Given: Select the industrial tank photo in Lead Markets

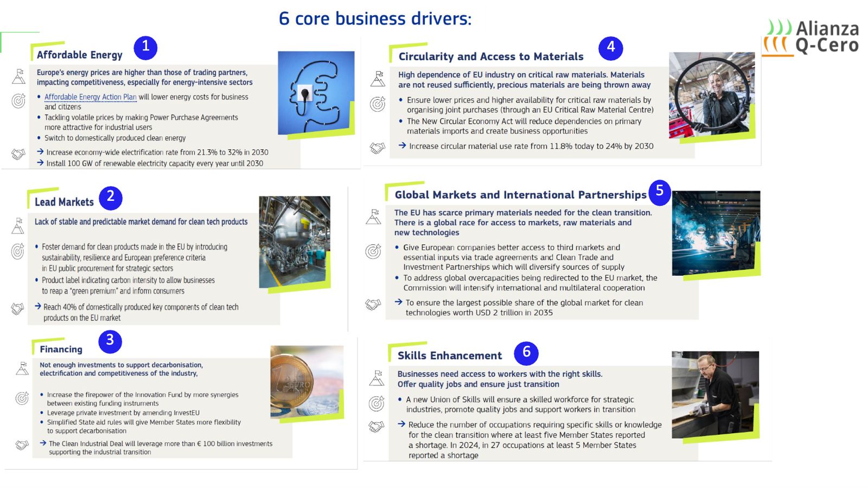Looking at the screenshot, I should 295,242.
